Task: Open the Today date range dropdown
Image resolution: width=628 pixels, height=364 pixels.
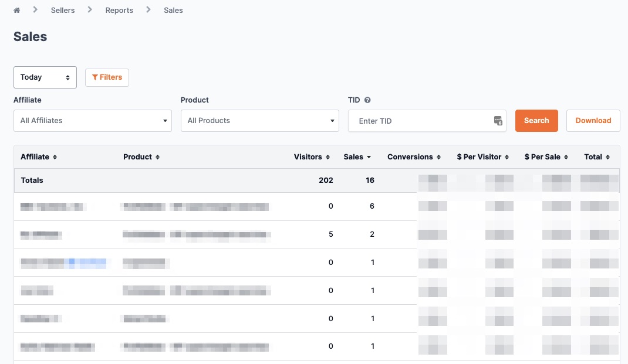Action: (45, 77)
